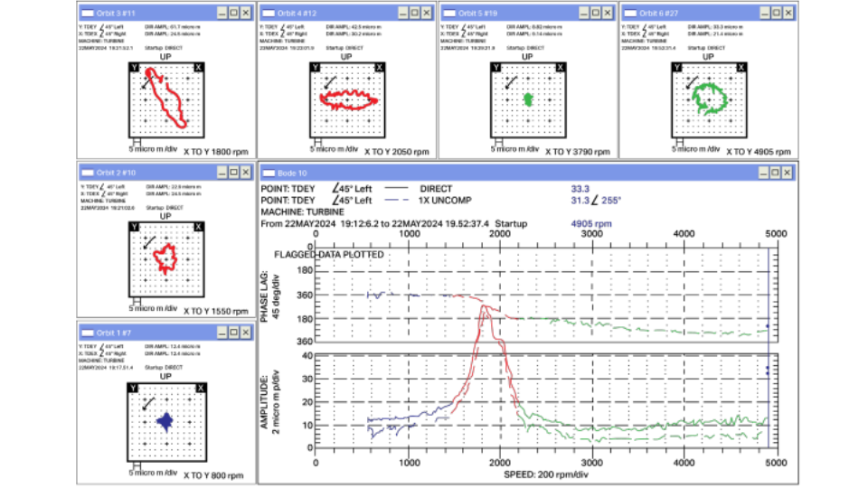868x488 pixels.
Task: Maximize the Bode 10 plot window
Action: [x=775, y=172]
